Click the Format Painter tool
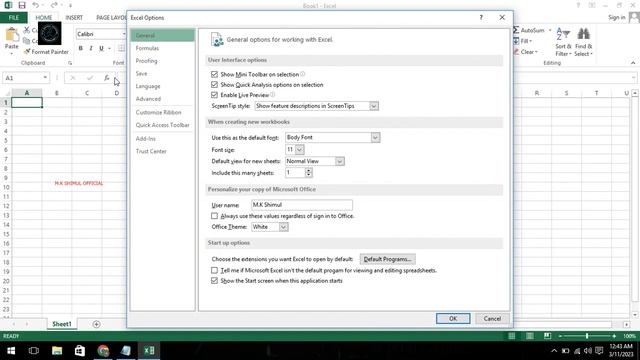 tap(46, 52)
